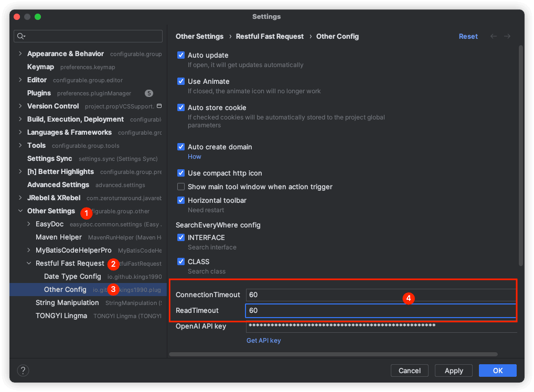Expand the Languages & Frameworks group
Image resolution: width=534 pixels, height=392 pixels.
(20, 132)
